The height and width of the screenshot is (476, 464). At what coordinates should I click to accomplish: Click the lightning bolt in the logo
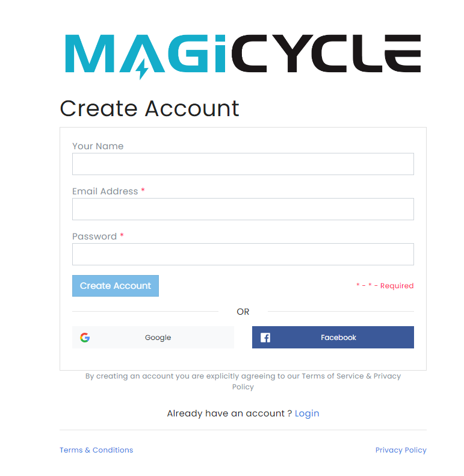[141, 69]
